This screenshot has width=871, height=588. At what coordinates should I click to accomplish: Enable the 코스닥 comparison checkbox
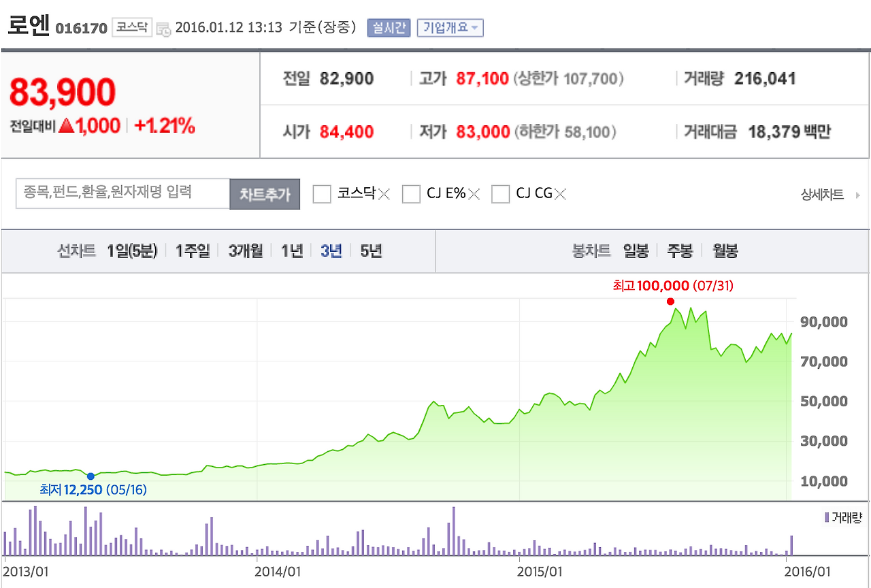(x=321, y=194)
